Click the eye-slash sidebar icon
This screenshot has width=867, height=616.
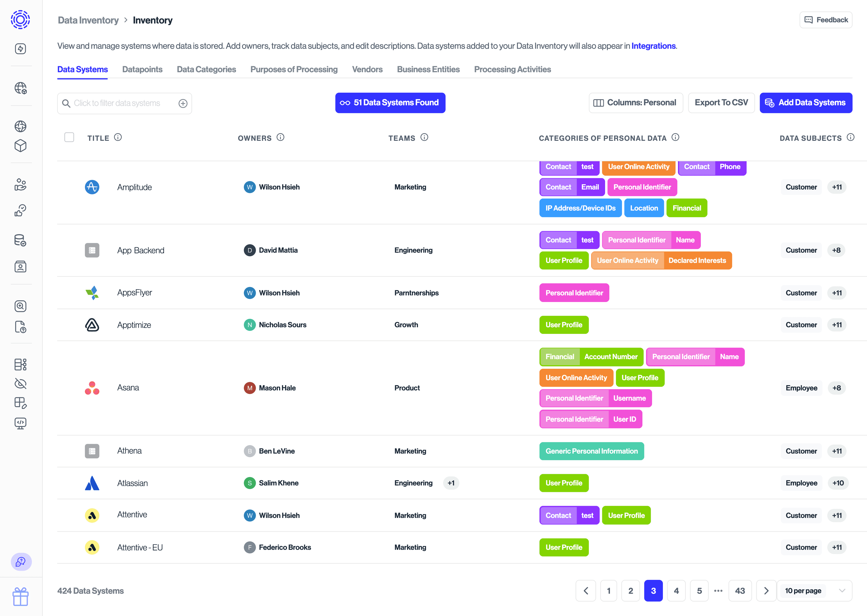(x=21, y=383)
